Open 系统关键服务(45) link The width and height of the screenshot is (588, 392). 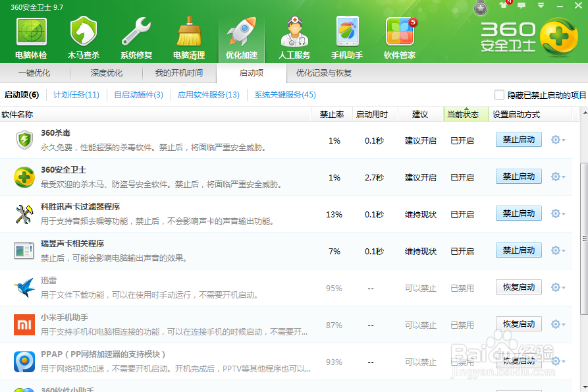285,95
